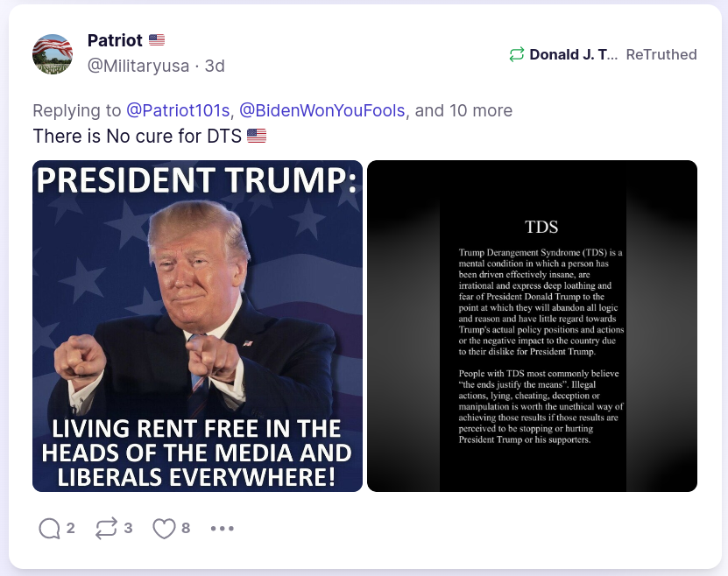Click the like count number 8
728x576 pixels.
click(x=186, y=528)
